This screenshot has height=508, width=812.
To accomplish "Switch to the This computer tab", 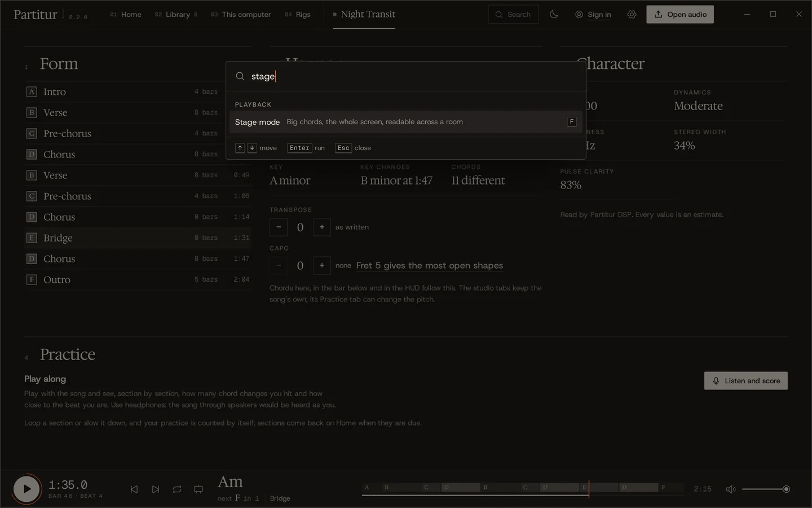I will tap(241, 15).
